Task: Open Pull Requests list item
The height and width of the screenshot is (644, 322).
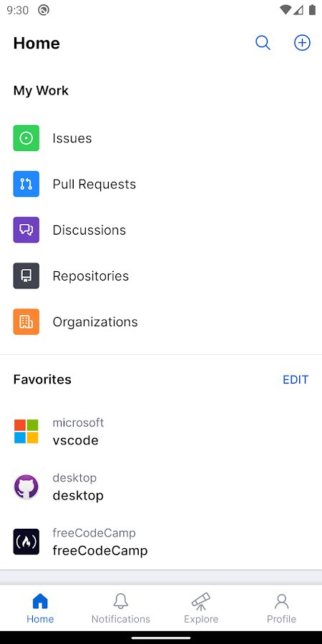Action: point(161,184)
